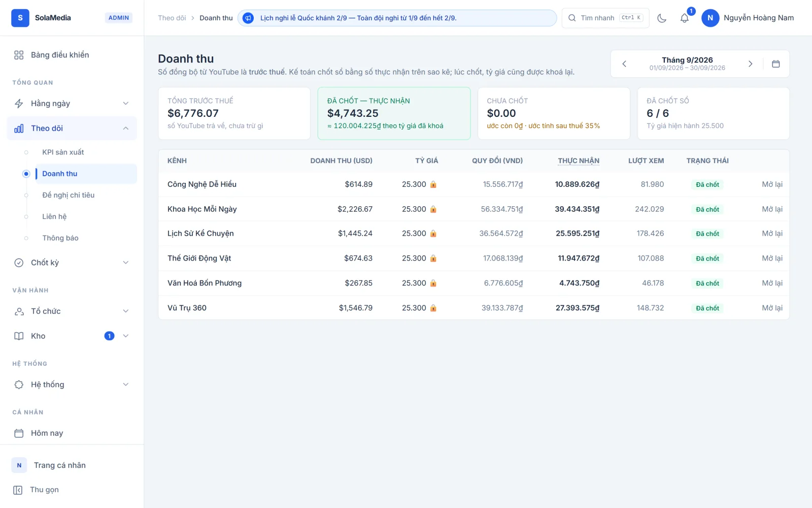This screenshot has width=812, height=508.
Task: Click the Hệ thống gear icon
Action: (x=19, y=385)
